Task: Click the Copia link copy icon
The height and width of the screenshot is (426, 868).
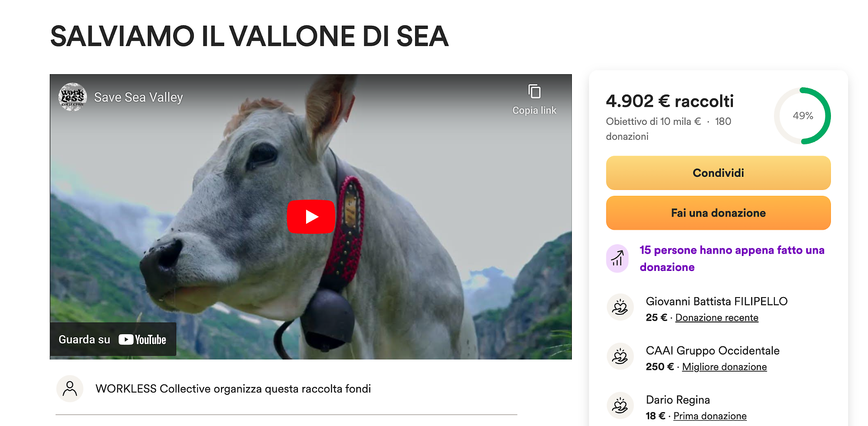Action: 534,92
